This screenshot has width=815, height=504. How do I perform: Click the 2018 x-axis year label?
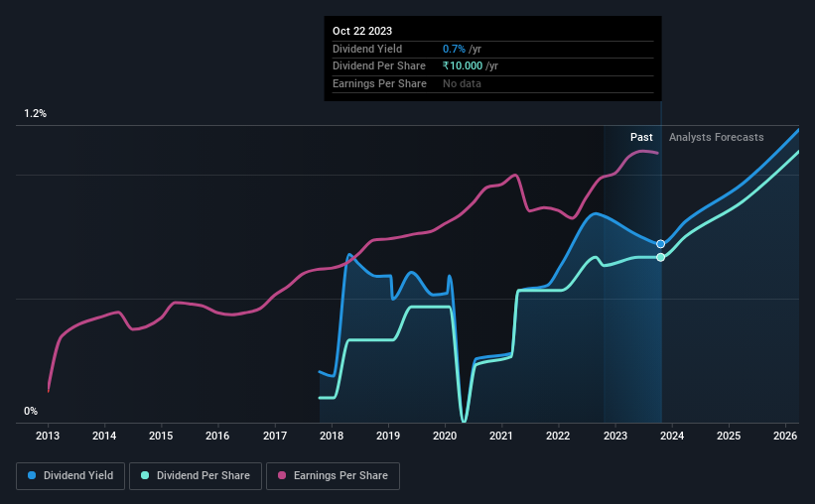[332, 436]
